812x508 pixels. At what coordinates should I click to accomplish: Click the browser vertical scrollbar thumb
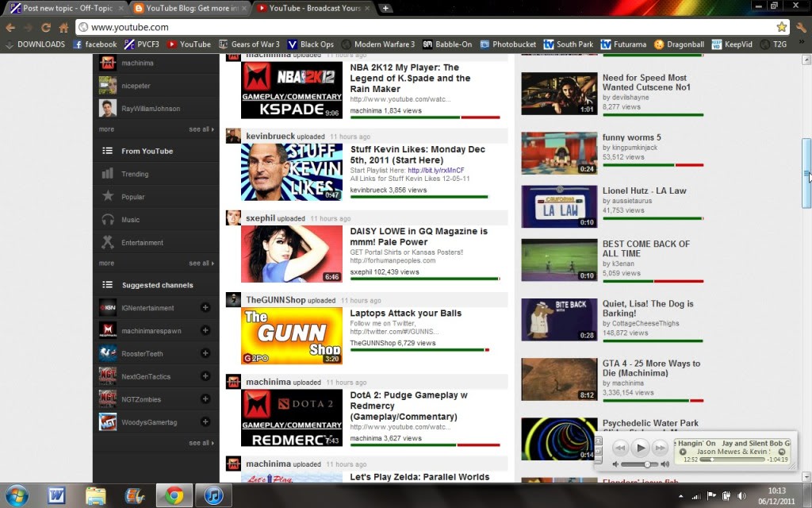pyautogui.click(x=806, y=173)
